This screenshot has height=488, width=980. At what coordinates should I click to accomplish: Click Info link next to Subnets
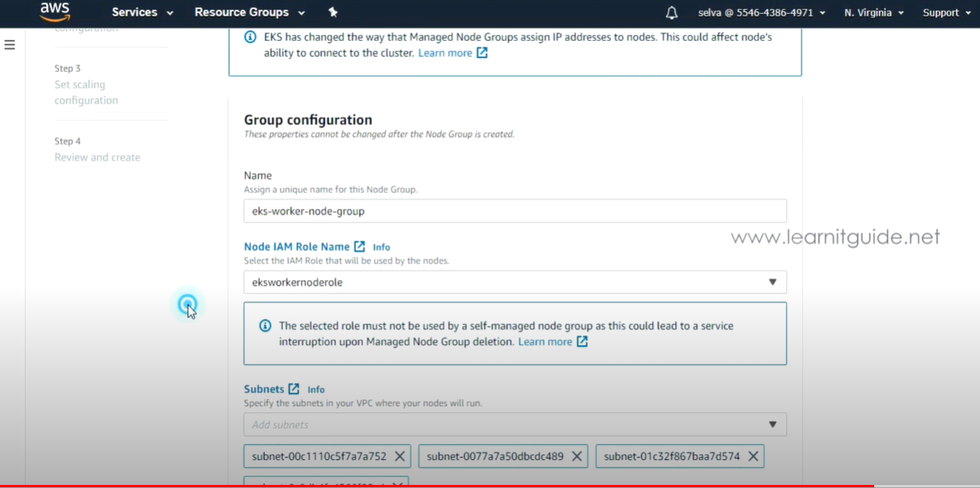click(316, 390)
